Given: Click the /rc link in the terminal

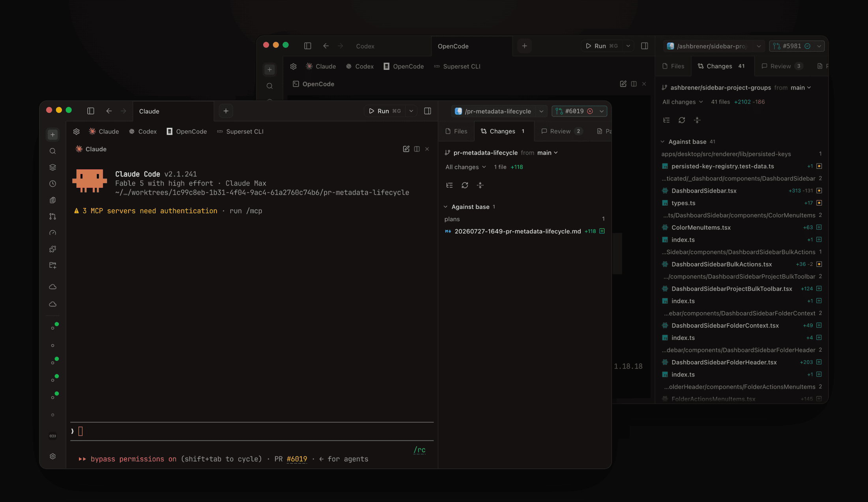Looking at the screenshot, I should (x=419, y=450).
